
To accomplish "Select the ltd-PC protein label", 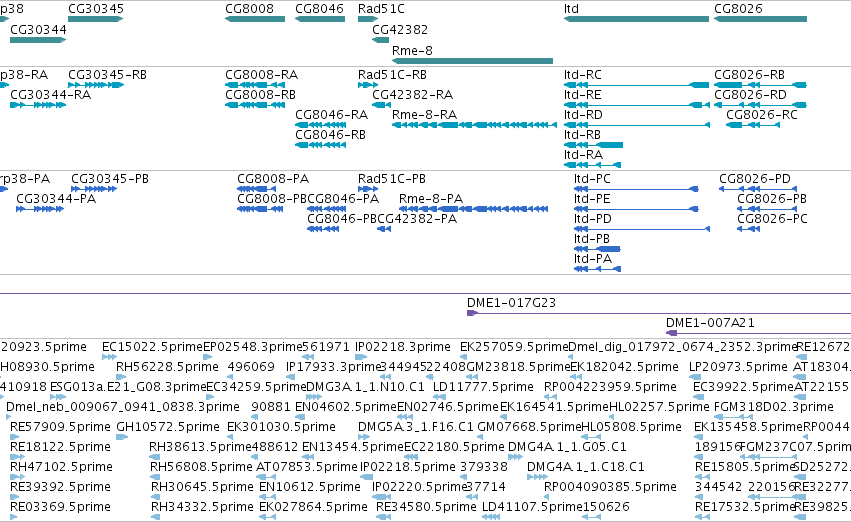I will (x=592, y=179).
